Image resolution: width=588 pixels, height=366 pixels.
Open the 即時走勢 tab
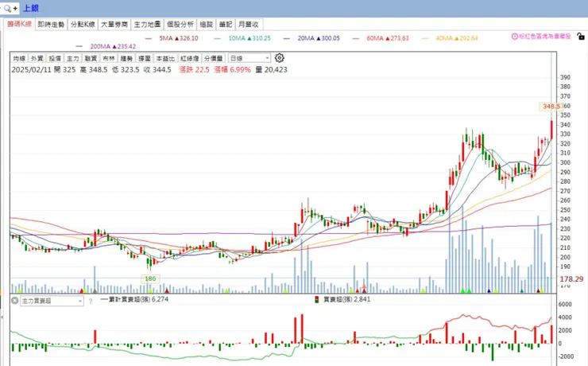(51, 25)
